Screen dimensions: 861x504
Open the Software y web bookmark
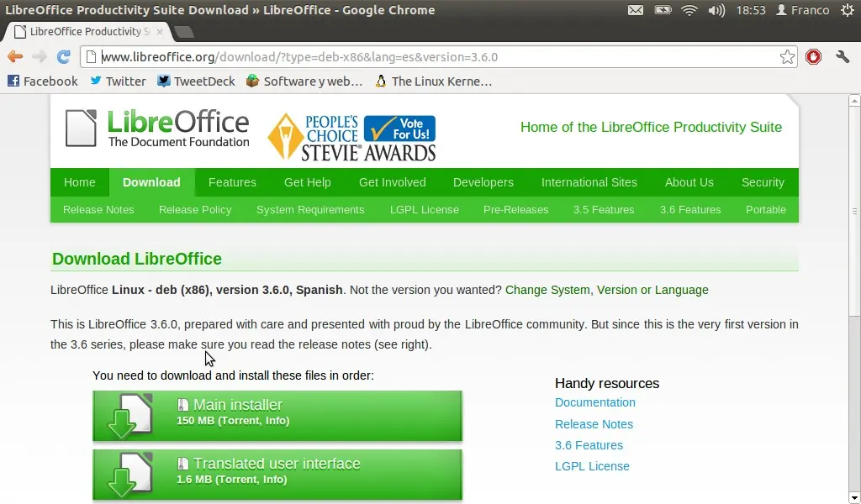(x=304, y=81)
